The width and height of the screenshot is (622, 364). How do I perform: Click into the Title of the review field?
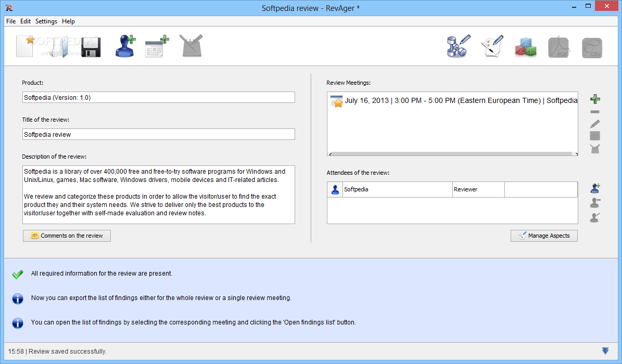click(x=159, y=134)
